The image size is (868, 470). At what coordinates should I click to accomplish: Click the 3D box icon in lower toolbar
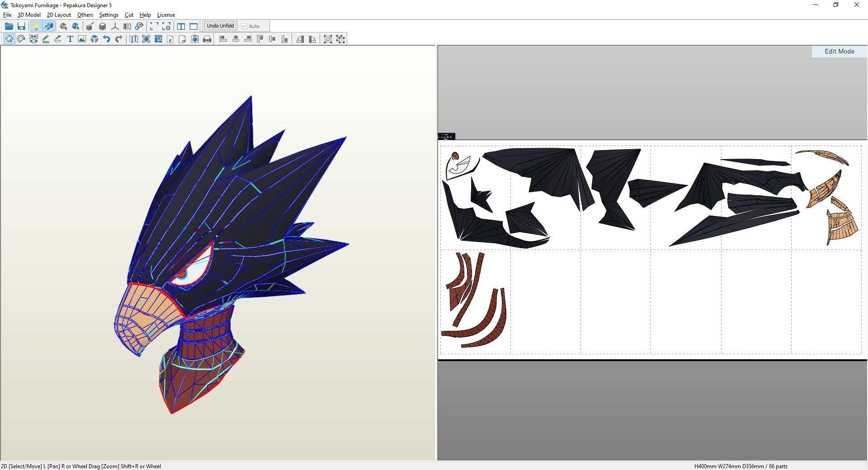[94, 39]
